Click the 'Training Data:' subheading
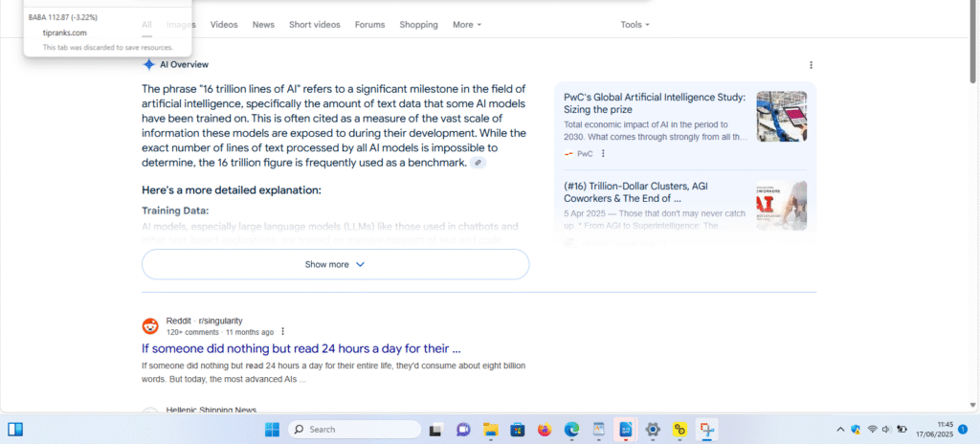The width and height of the screenshot is (980, 444). [175, 211]
